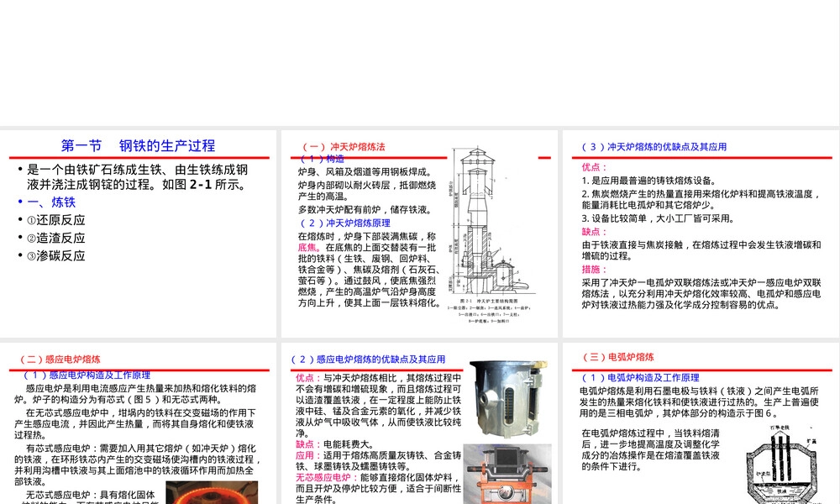Click the silver induction furnace photo
This screenshot has height=504, width=840.
508,400
